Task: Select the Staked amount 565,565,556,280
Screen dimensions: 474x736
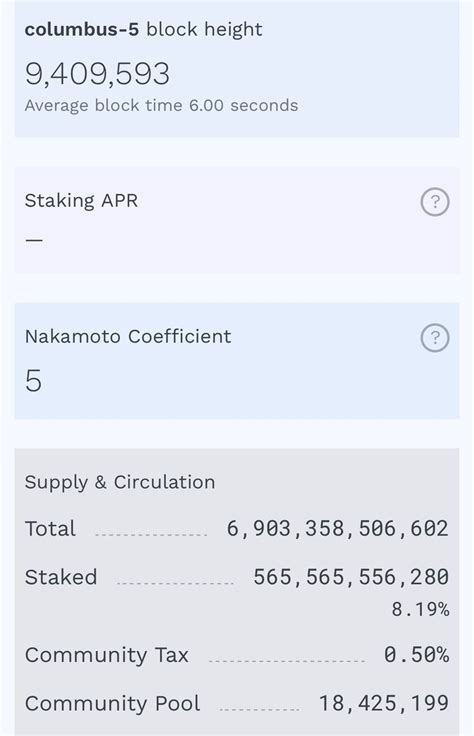Action: pos(351,577)
